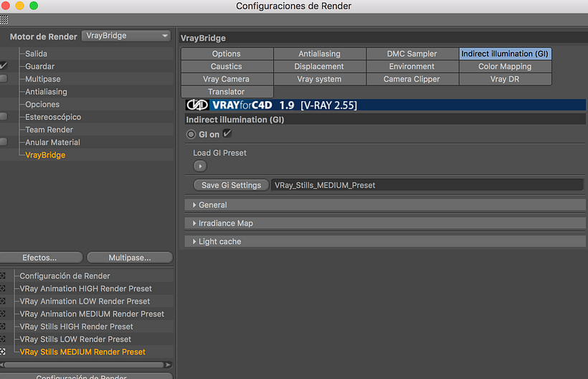Open the Caustics tab
The height and width of the screenshot is (379, 588).
click(227, 67)
